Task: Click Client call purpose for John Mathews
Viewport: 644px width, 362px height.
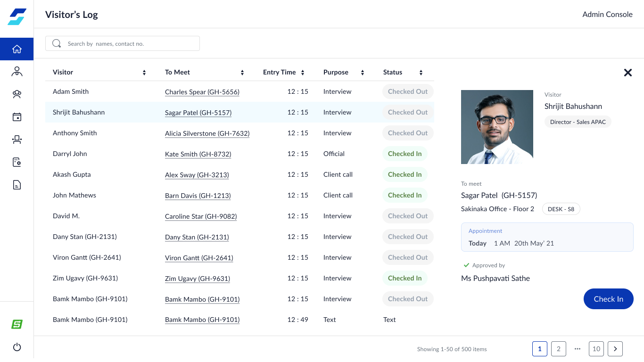Action: click(x=338, y=195)
